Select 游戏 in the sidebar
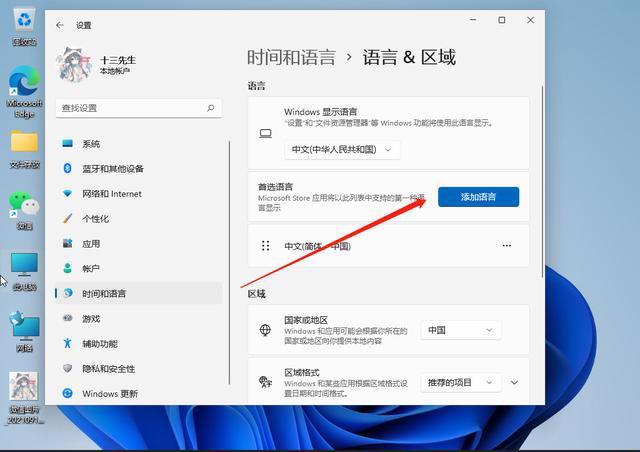 (139, 318)
